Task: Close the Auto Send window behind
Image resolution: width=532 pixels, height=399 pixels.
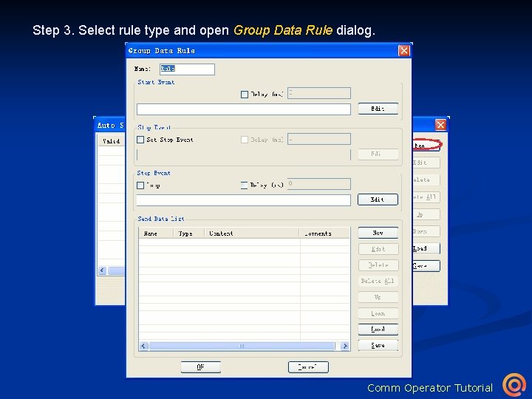Action: 440,125
